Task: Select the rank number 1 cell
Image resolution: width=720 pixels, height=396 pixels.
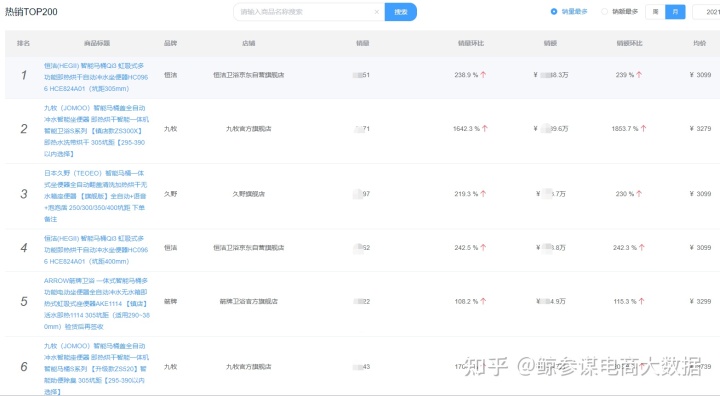Action: 24,75
